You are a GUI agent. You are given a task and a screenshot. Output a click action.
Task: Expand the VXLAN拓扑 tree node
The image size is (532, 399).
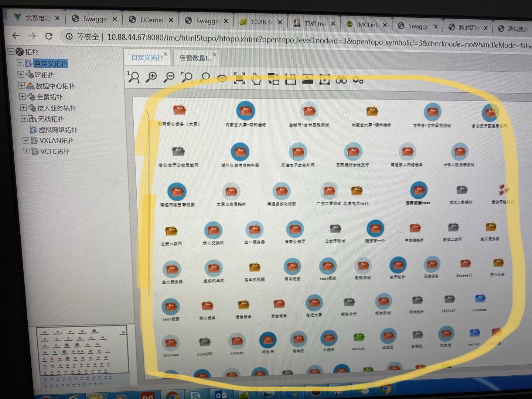26,140
